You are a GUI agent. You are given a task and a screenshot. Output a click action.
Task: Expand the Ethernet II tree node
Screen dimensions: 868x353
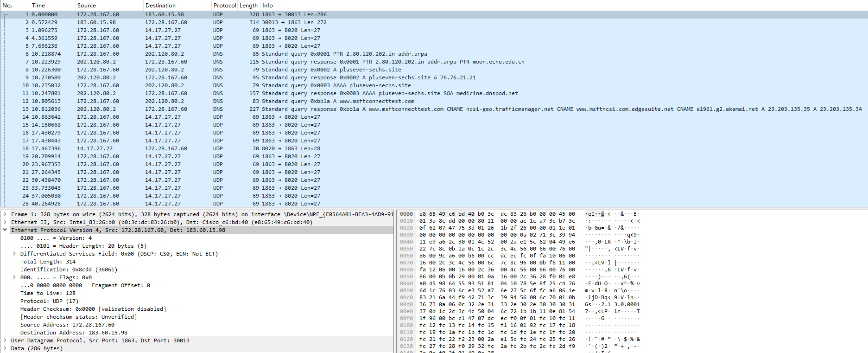[x=5, y=222]
